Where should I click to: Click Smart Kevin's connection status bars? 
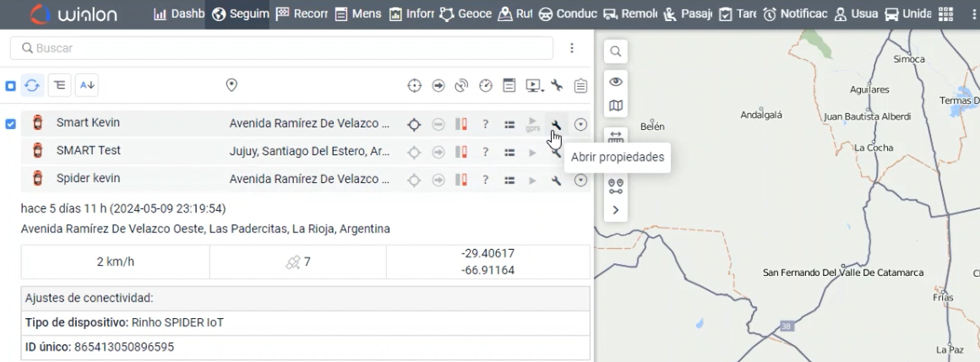click(x=461, y=124)
